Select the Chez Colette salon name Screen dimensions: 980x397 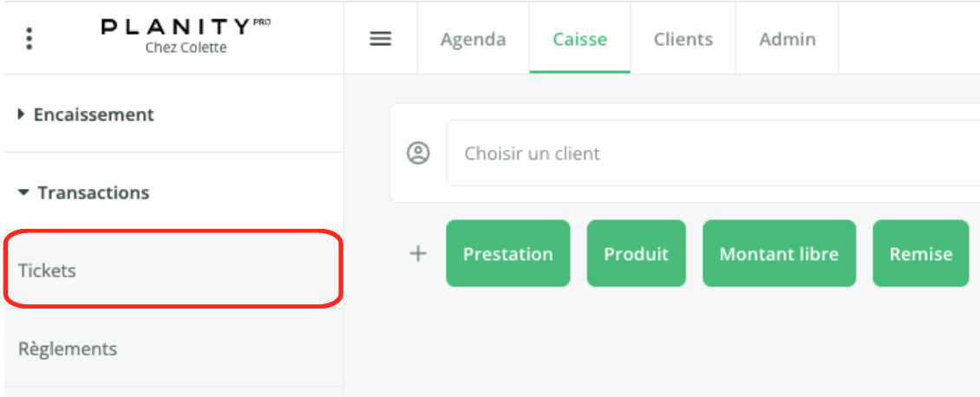[x=186, y=48]
